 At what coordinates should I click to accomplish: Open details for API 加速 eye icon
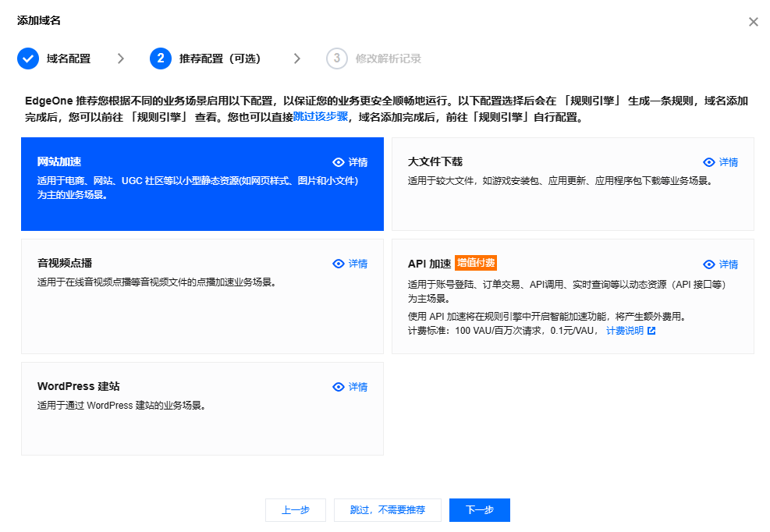tap(709, 264)
